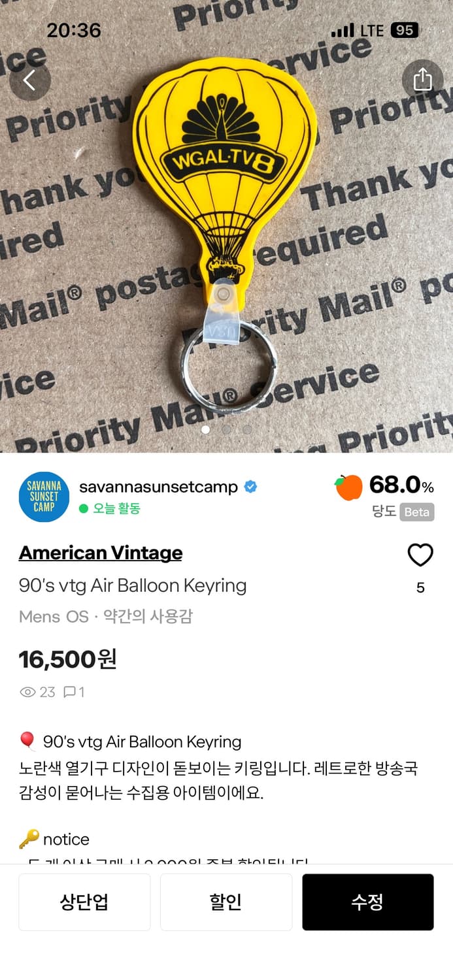Screen dimensions: 453x980
Task: Open the balloon keyring product photo
Action: coord(226,226)
